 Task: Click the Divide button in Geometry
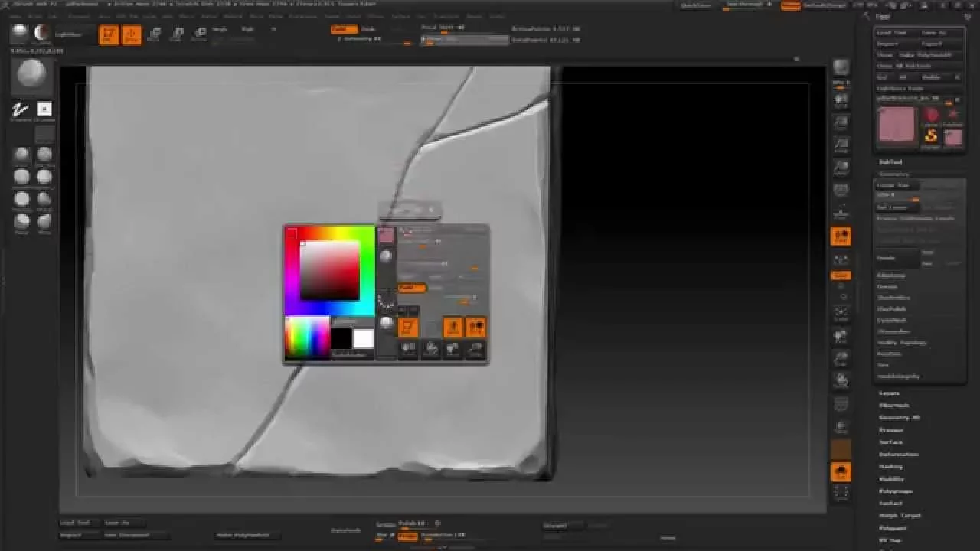tap(897, 258)
